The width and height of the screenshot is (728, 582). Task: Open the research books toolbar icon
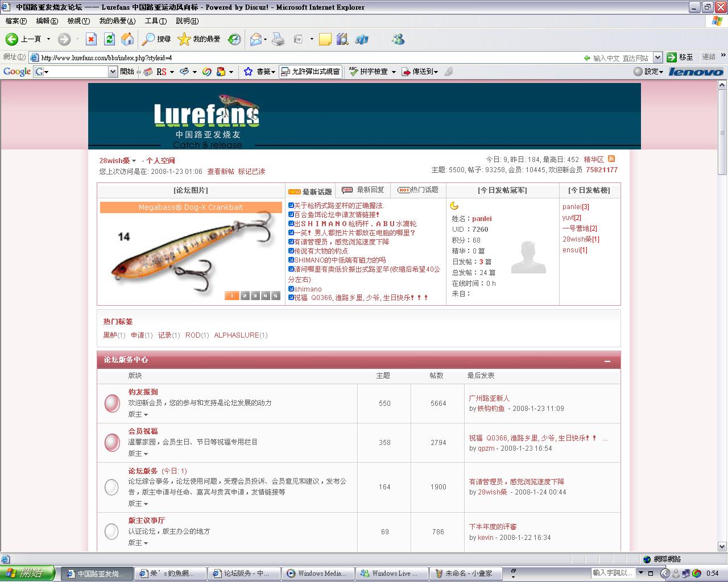coord(342,39)
